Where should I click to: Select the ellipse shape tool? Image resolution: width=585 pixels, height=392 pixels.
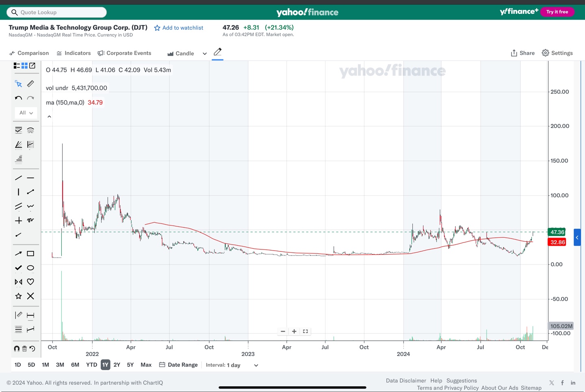(x=30, y=268)
